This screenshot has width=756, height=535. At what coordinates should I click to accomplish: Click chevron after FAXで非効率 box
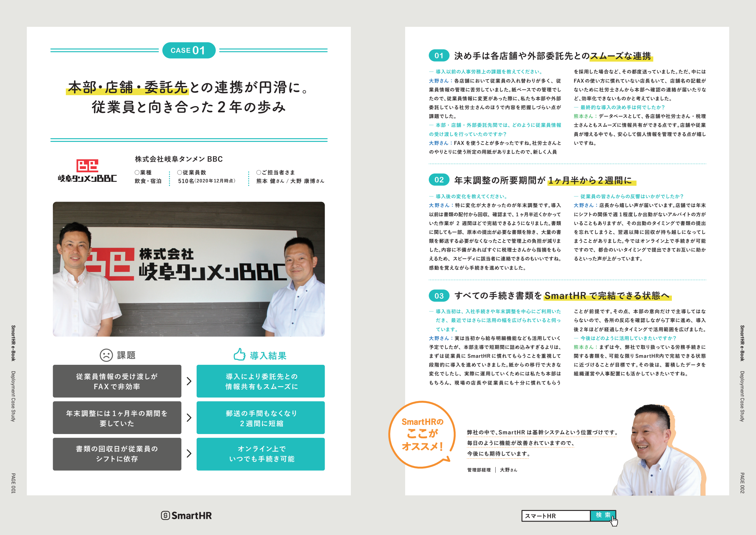(x=189, y=381)
